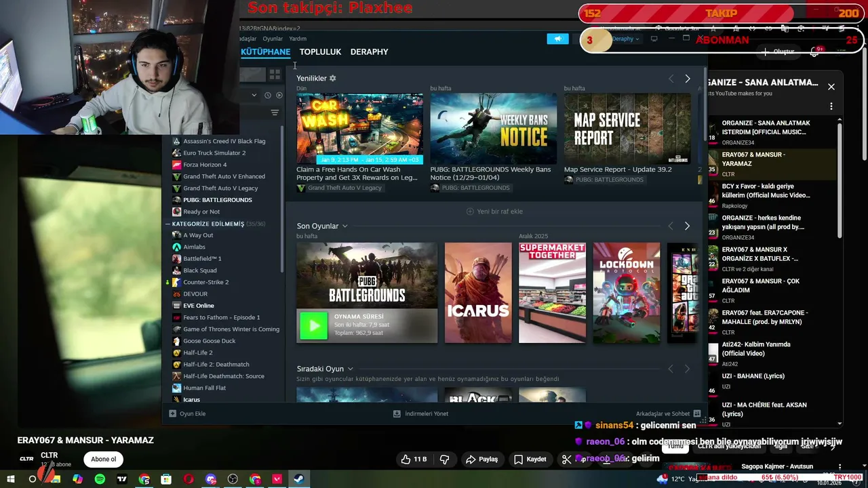Go to previous page of Yenilikler shelf
868x488 pixels.
[x=671, y=79]
